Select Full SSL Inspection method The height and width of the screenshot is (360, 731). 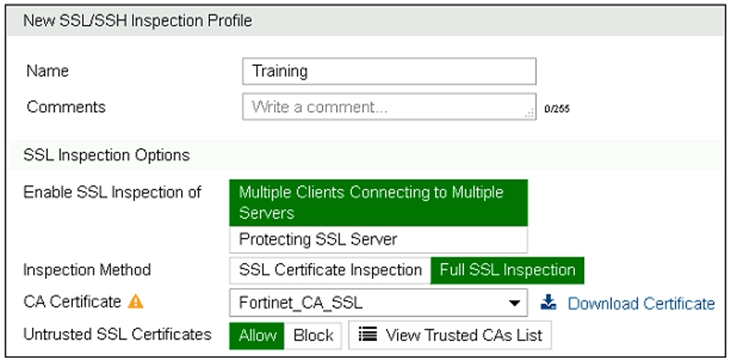point(507,270)
